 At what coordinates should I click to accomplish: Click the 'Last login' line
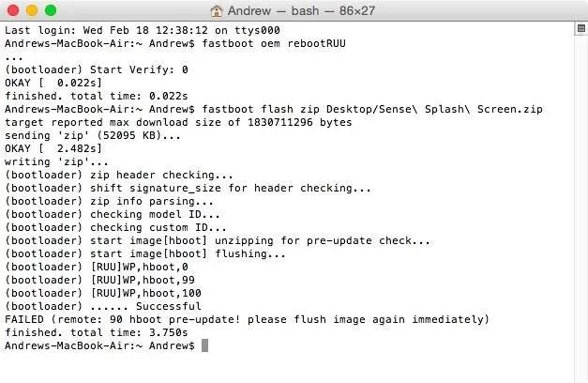click(143, 30)
